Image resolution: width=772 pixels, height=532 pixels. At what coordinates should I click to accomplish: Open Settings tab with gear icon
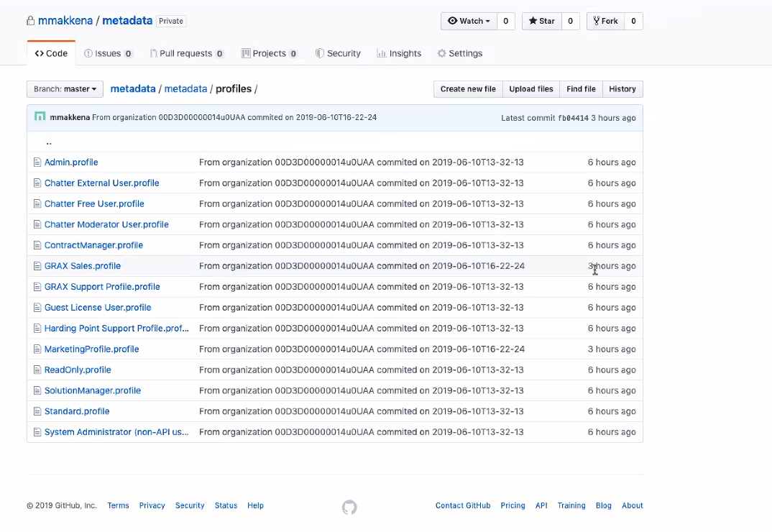(x=460, y=53)
